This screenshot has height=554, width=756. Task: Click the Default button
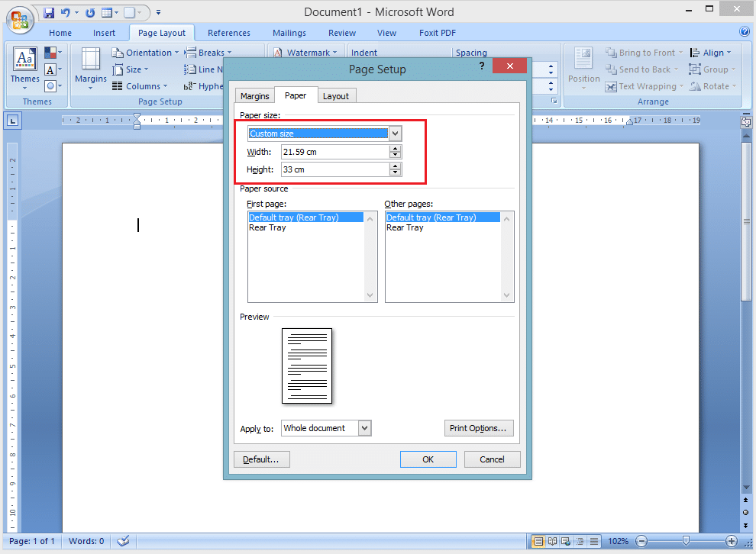click(261, 459)
